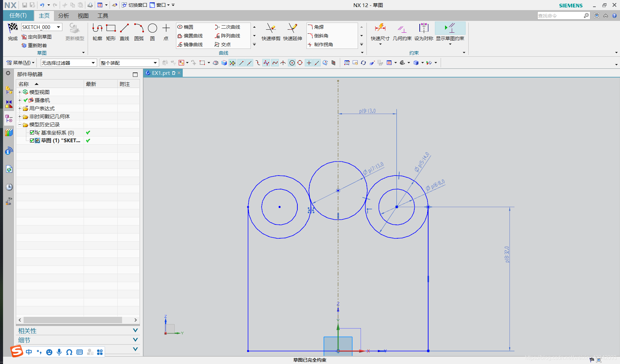This screenshot has height=364, width=620.
Task: Switch to the 工具 ribbon tab
Action: pos(103,16)
